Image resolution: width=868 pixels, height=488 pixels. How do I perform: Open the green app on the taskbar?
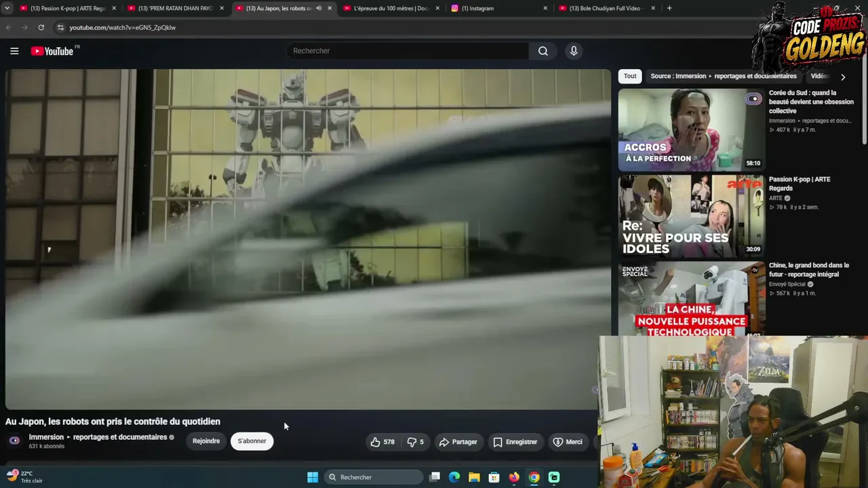[554, 477]
